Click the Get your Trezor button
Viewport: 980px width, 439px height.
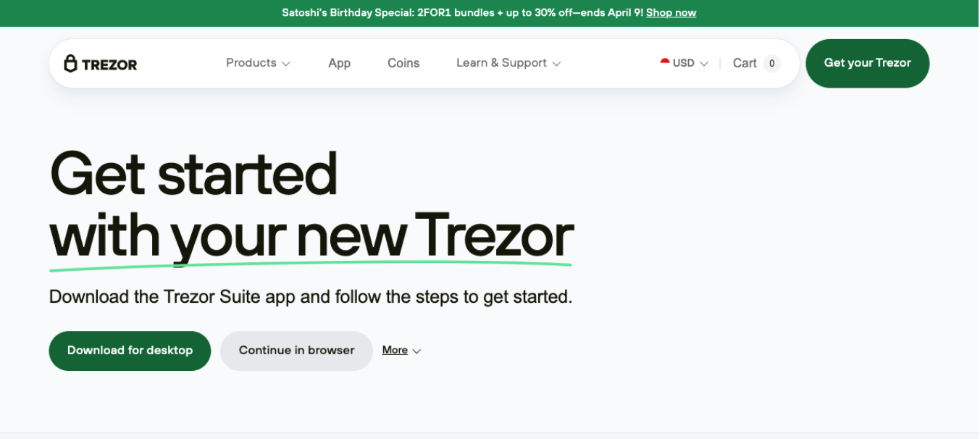(x=867, y=63)
